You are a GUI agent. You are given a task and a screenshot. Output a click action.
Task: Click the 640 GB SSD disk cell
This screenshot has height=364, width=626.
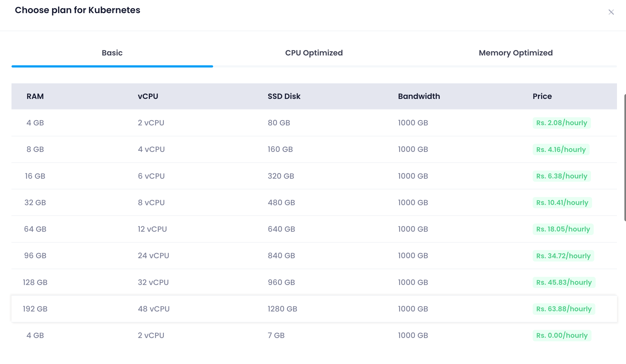coord(281,229)
